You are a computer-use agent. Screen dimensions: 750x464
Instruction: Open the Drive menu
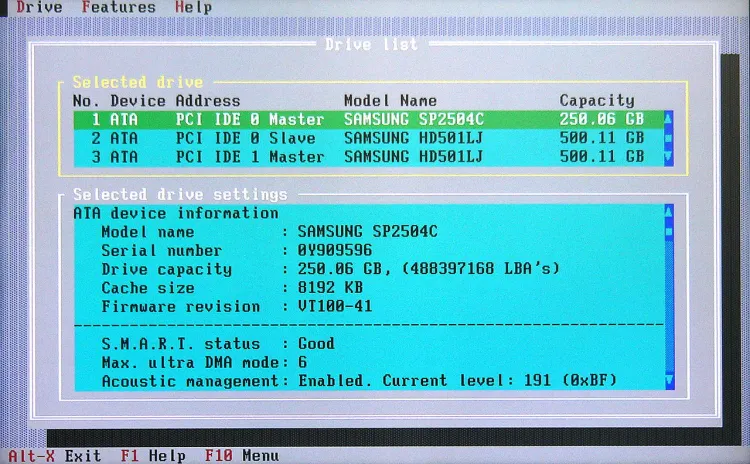point(39,7)
